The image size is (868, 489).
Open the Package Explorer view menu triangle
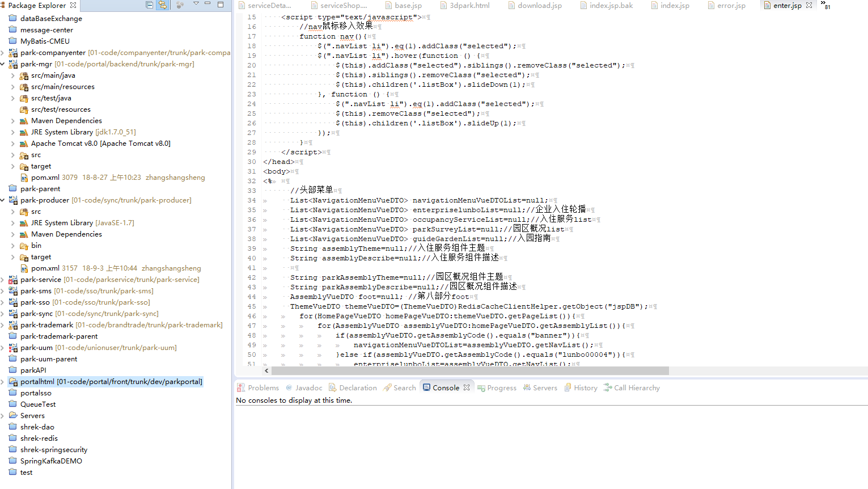[x=196, y=4]
